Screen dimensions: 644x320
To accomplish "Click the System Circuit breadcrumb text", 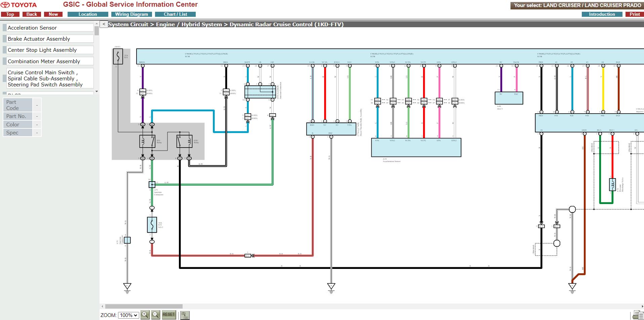I will (128, 24).
